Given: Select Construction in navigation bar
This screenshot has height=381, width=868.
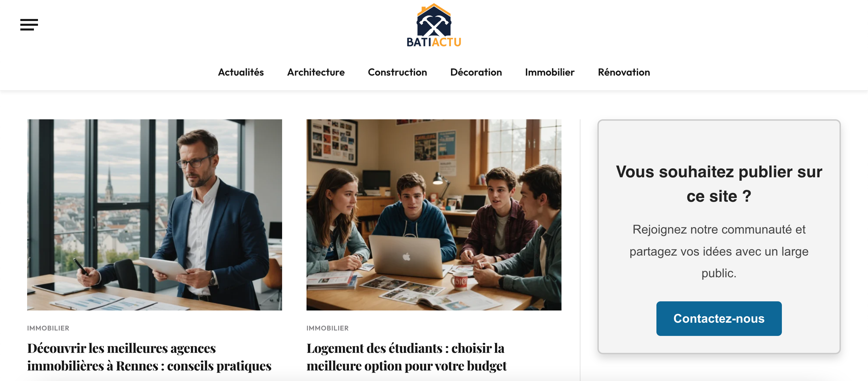Looking at the screenshot, I should [397, 72].
